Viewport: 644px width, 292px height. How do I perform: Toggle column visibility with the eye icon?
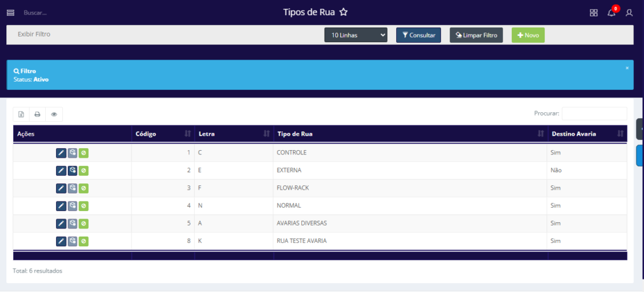54,114
